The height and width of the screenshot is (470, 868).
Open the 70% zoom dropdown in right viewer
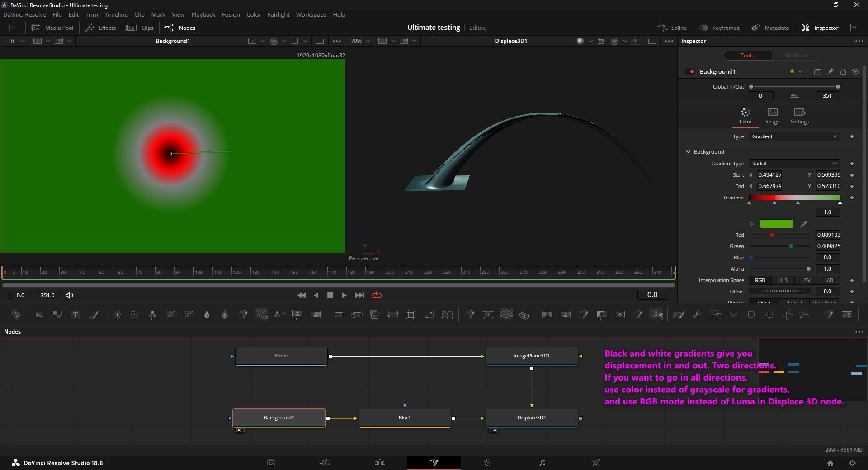pyautogui.click(x=360, y=41)
